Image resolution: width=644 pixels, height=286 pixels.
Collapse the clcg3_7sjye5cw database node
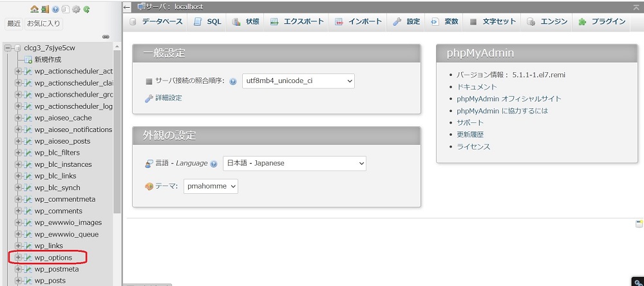coord(7,48)
